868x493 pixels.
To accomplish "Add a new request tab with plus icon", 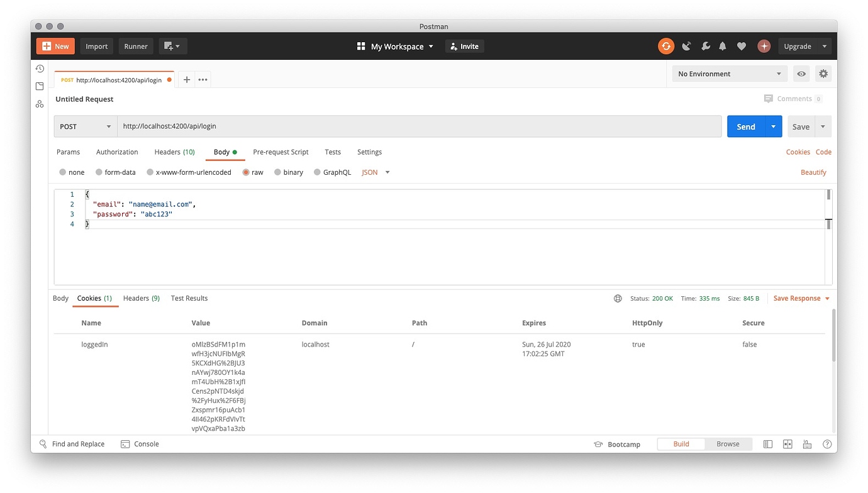I will click(x=186, y=80).
